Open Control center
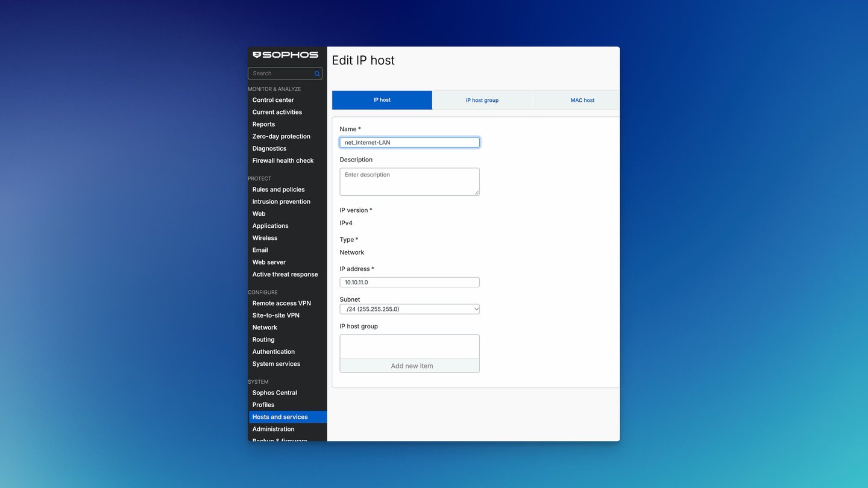The image size is (868, 488). point(273,100)
